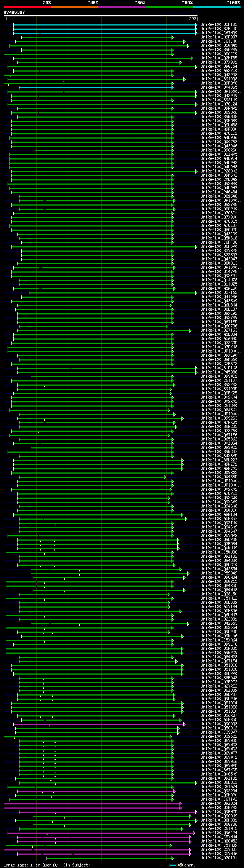Select hit UniRef100_B9GJ54

tap(219, 67)
